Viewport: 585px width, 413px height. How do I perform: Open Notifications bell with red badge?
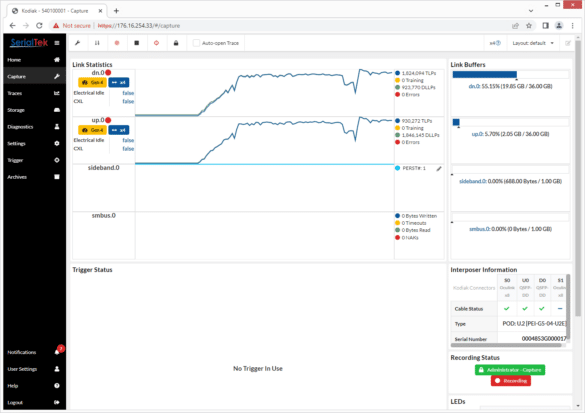click(x=57, y=352)
